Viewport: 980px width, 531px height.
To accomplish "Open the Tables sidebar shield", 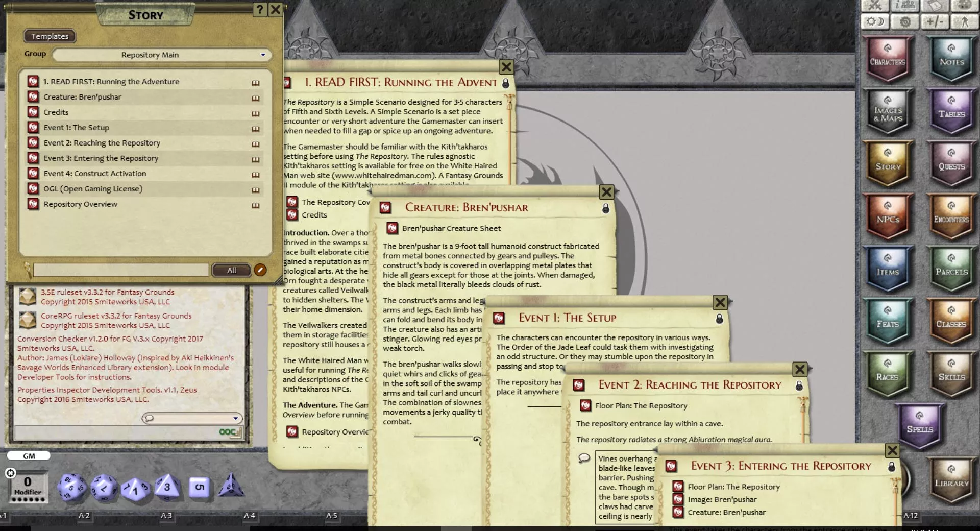I will coord(951,112).
